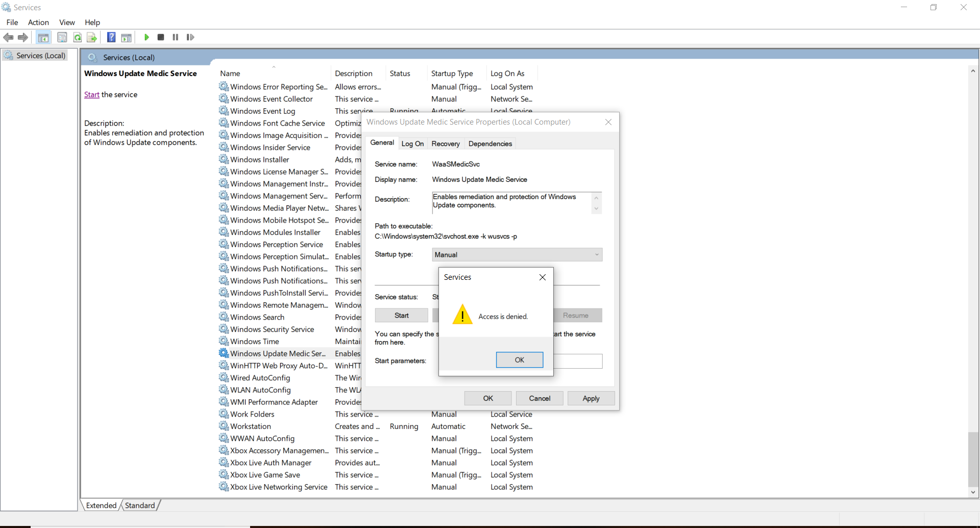980x528 pixels.
Task: Click the gear icon of Xbox Live Auth Manager
Action: pos(224,463)
